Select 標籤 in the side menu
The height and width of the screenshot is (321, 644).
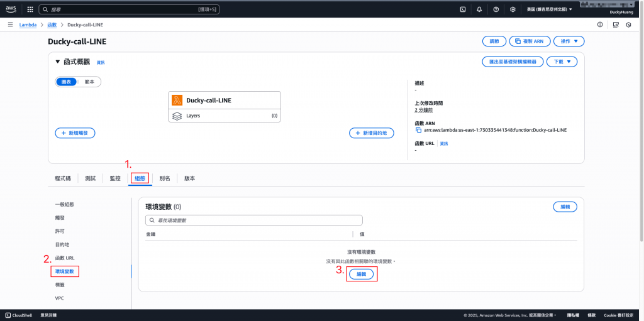(60, 285)
